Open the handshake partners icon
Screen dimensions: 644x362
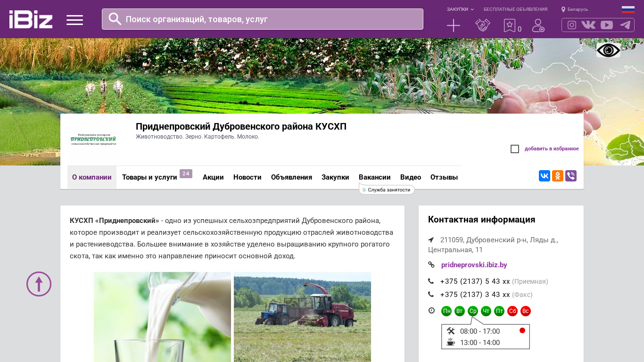pyautogui.click(x=483, y=25)
